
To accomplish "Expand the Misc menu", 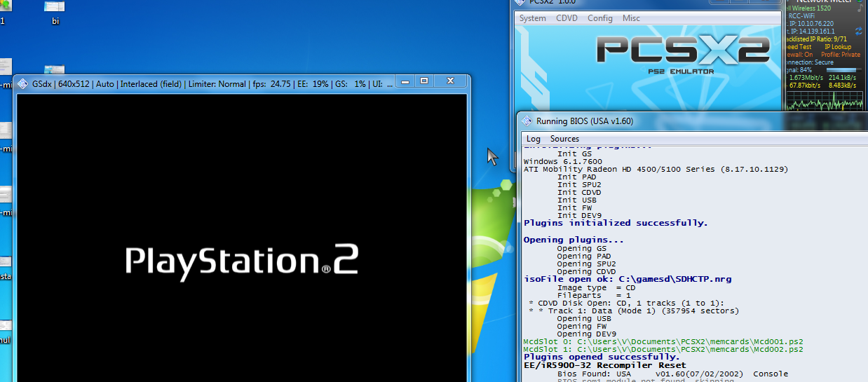I will tap(631, 18).
